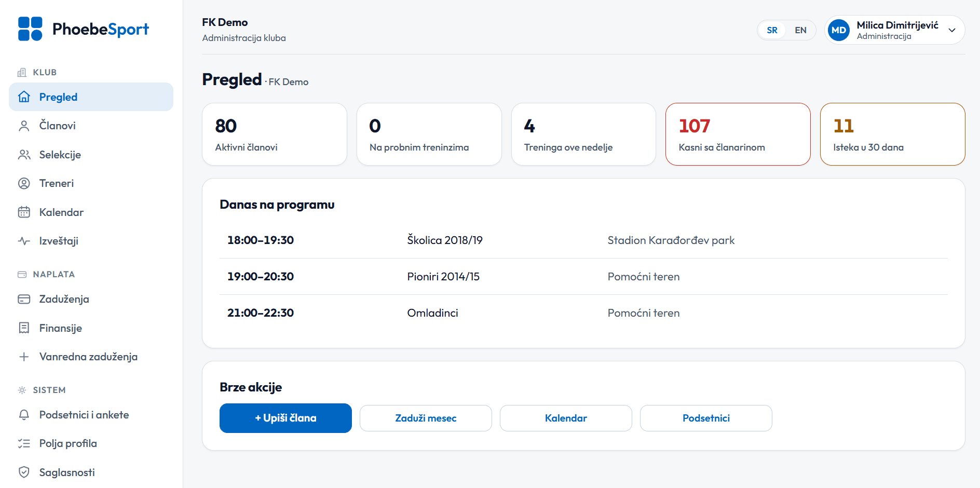
Task: Click the Podsetnici quick action button
Action: click(x=706, y=418)
